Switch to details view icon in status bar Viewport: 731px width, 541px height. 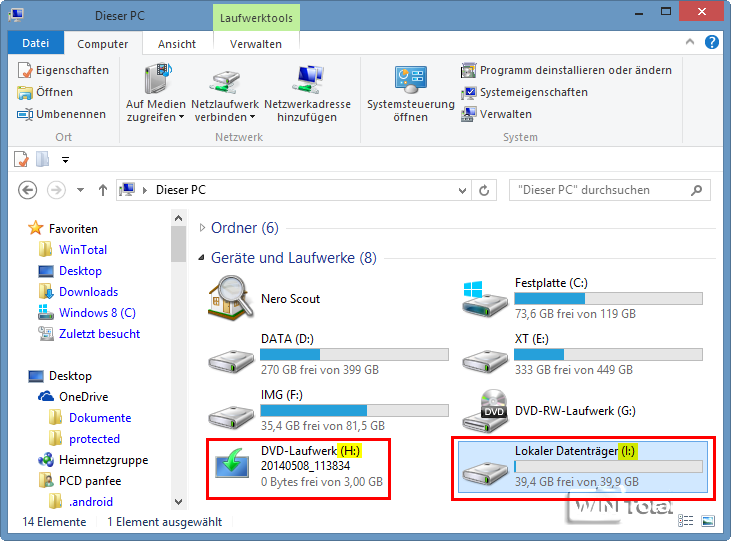click(x=685, y=521)
